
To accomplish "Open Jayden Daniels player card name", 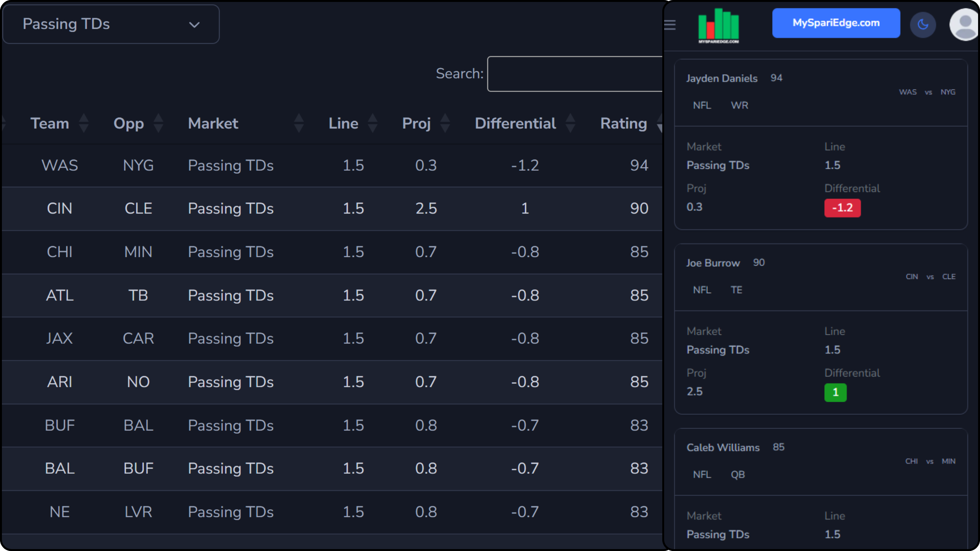I will [x=722, y=78].
